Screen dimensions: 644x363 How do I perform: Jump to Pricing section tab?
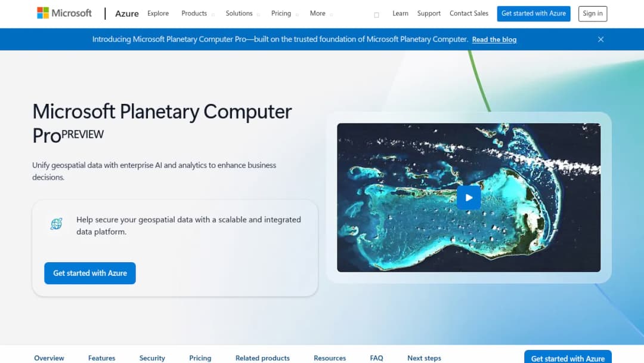pos(200,358)
